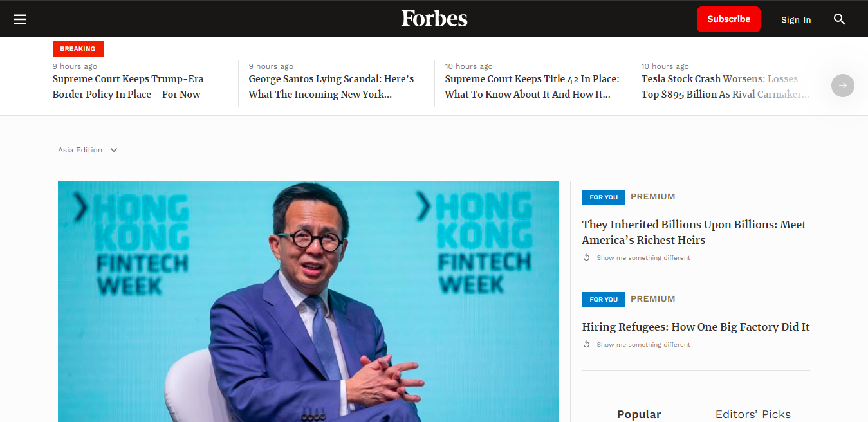Viewport: 868px width, 422px height.
Task: Advance breaking news with the right arrow
Action: point(842,85)
